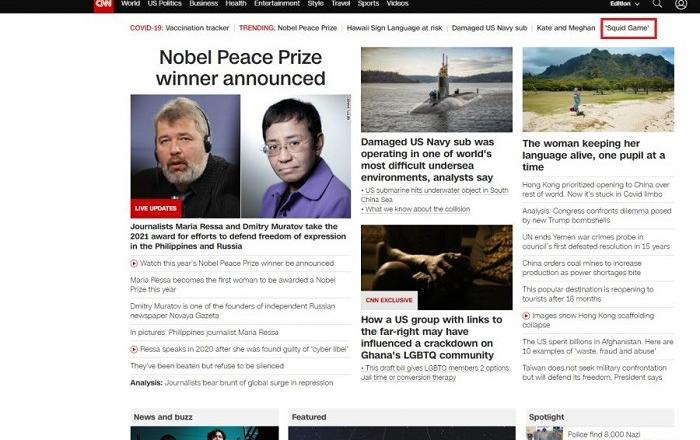Open the search magnifier icon

[657, 4]
